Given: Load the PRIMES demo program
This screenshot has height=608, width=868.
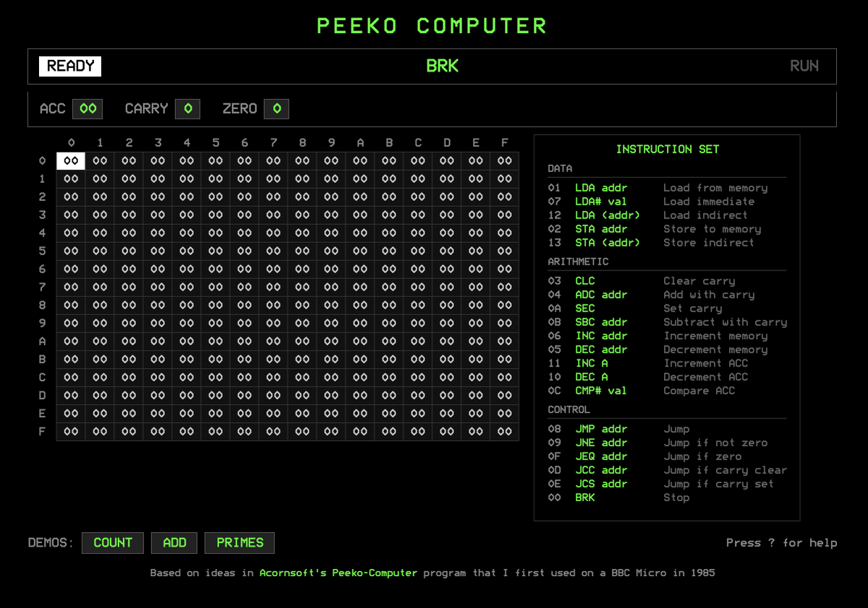Looking at the screenshot, I should coord(239,543).
